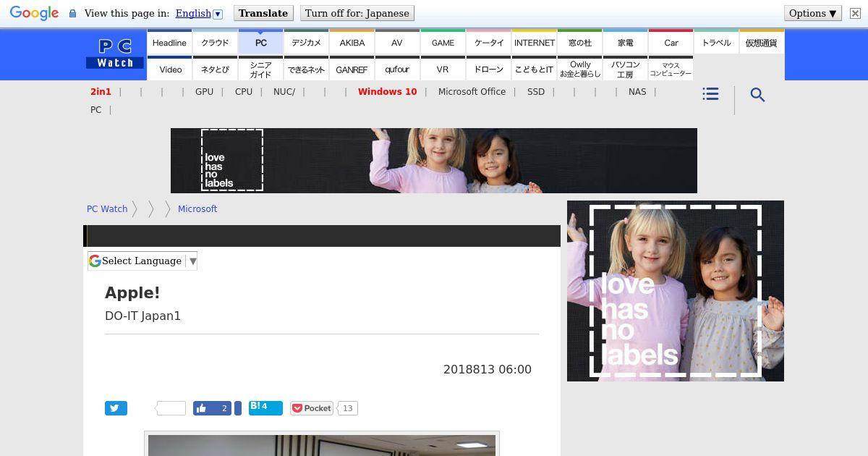Viewport: 868px width, 456px height.
Task: Select the PC navigation tab
Action: coord(260,43)
